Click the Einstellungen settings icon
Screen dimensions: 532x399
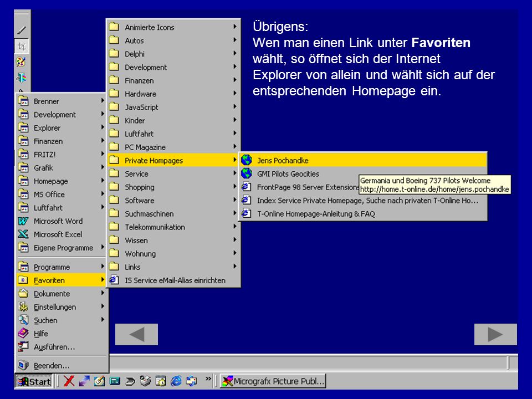click(x=23, y=307)
